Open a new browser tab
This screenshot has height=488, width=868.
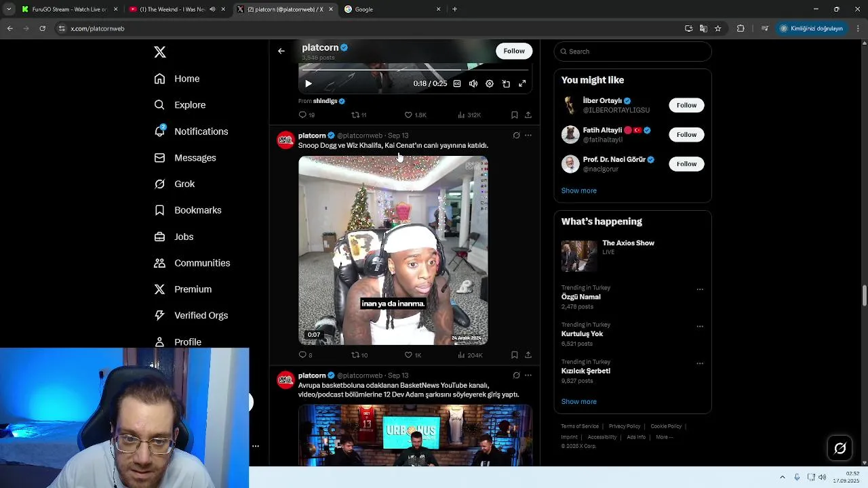coord(454,9)
